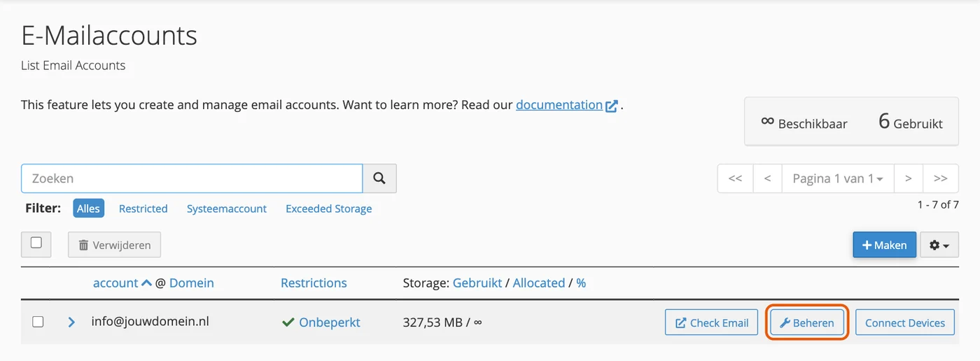
Task: Select the Exceeded Storage filter
Action: pos(328,208)
